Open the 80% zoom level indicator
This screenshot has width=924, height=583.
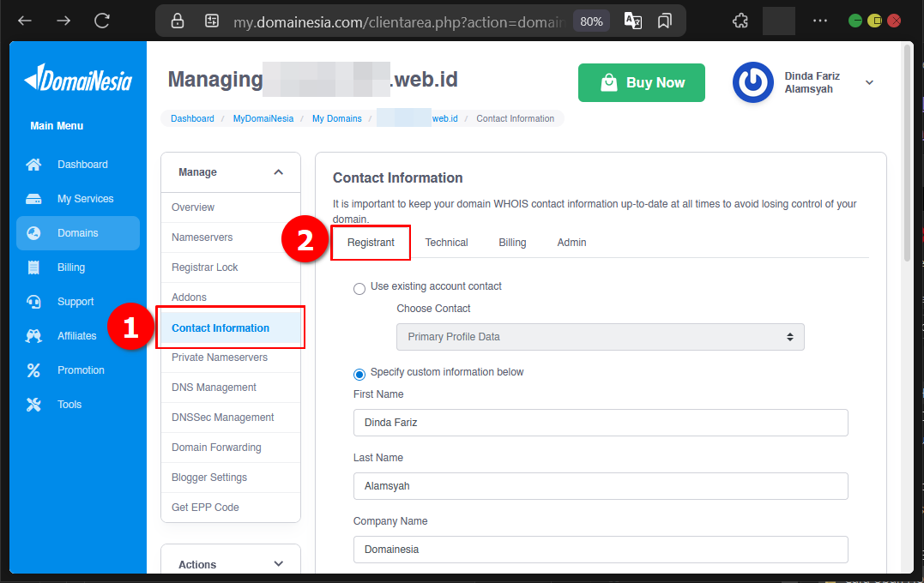point(591,21)
